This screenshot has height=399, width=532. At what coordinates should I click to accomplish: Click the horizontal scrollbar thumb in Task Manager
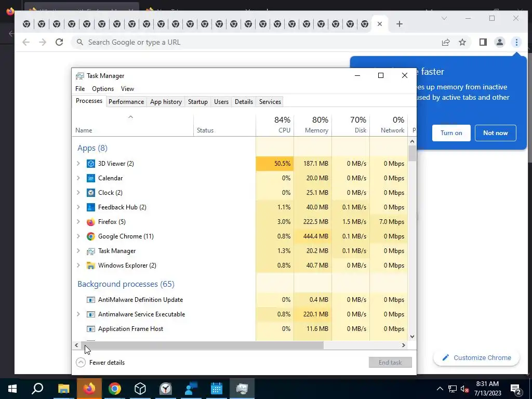pyautogui.click(x=203, y=345)
